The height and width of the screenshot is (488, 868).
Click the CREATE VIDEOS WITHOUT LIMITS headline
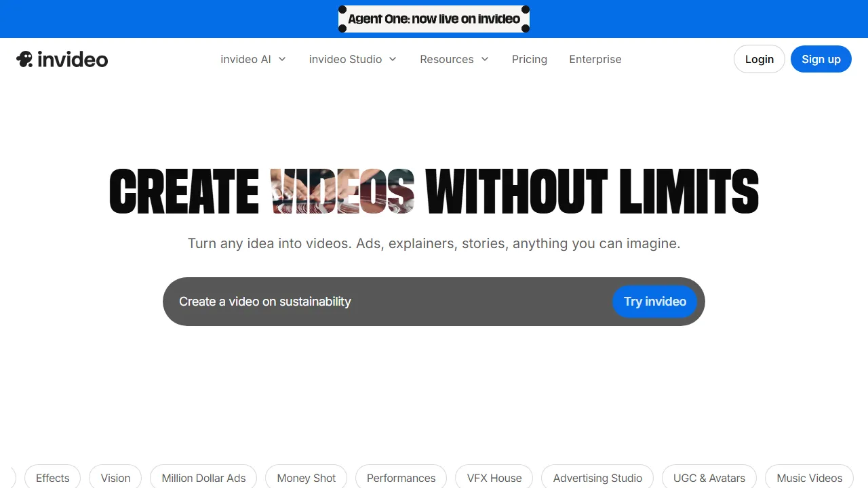pyautogui.click(x=434, y=192)
